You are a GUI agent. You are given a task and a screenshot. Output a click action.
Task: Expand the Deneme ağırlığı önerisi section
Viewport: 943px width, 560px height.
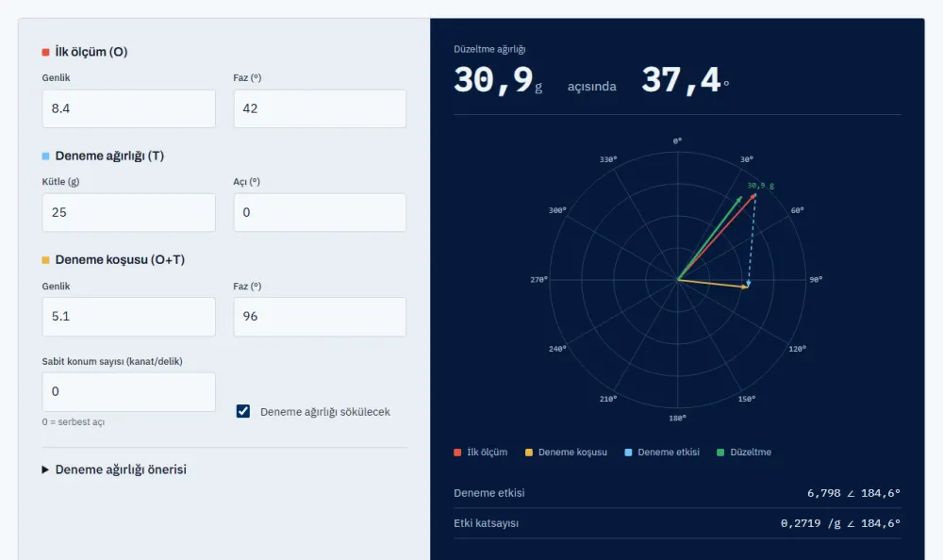tap(114, 469)
